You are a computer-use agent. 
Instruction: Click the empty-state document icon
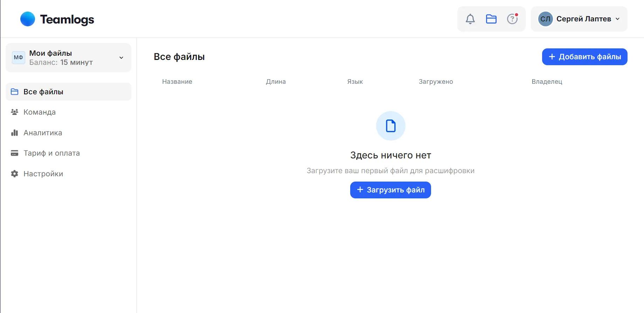[x=390, y=126]
